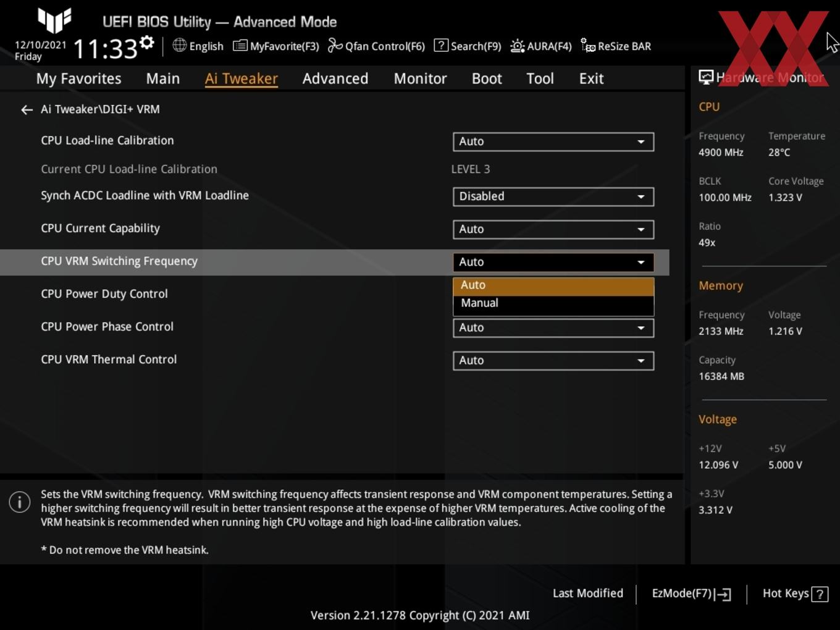This screenshot has height=630, width=840.
Task: Click Current CPU Load-line Calibration label
Action: point(129,169)
